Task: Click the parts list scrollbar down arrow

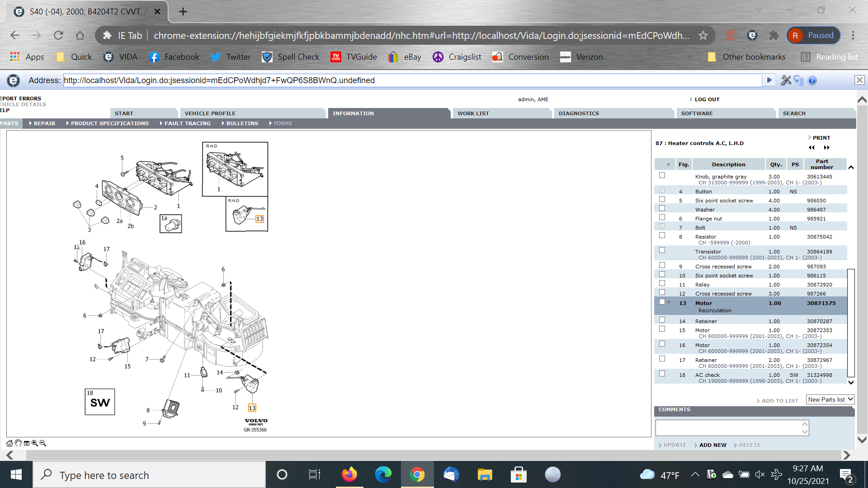Action: click(x=851, y=382)
